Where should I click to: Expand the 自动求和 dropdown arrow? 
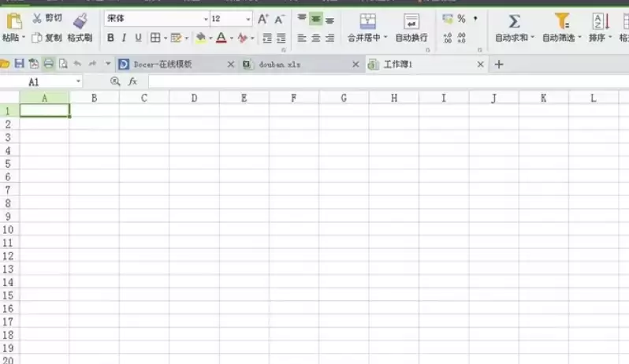coord(532,37)
